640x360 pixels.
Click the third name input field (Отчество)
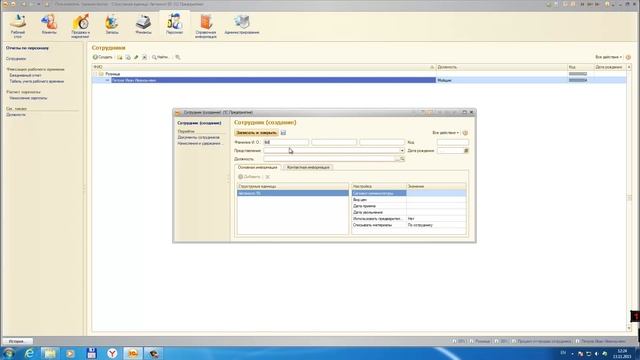(x=382, y=142)
